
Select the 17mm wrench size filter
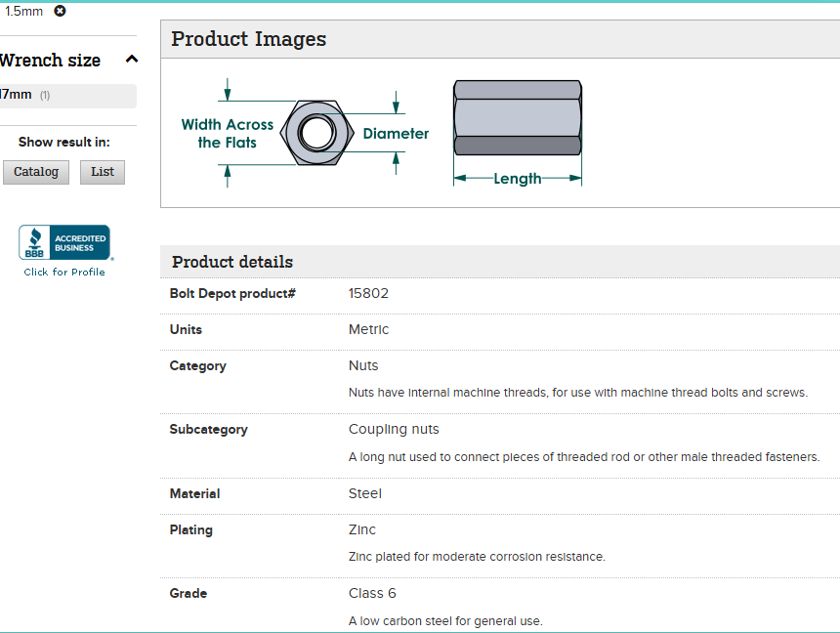tap(17, 95)
